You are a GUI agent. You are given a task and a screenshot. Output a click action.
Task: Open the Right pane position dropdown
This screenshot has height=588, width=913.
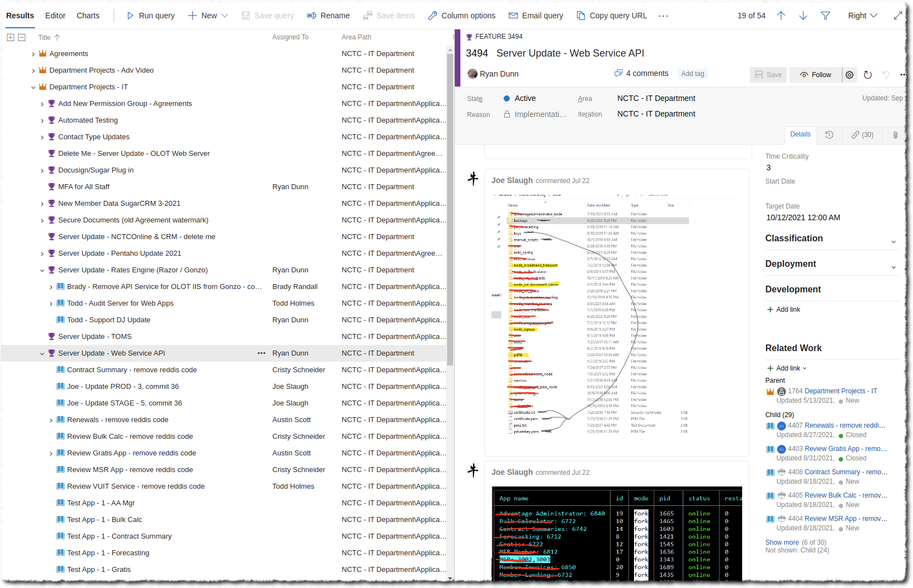[863, 16]
